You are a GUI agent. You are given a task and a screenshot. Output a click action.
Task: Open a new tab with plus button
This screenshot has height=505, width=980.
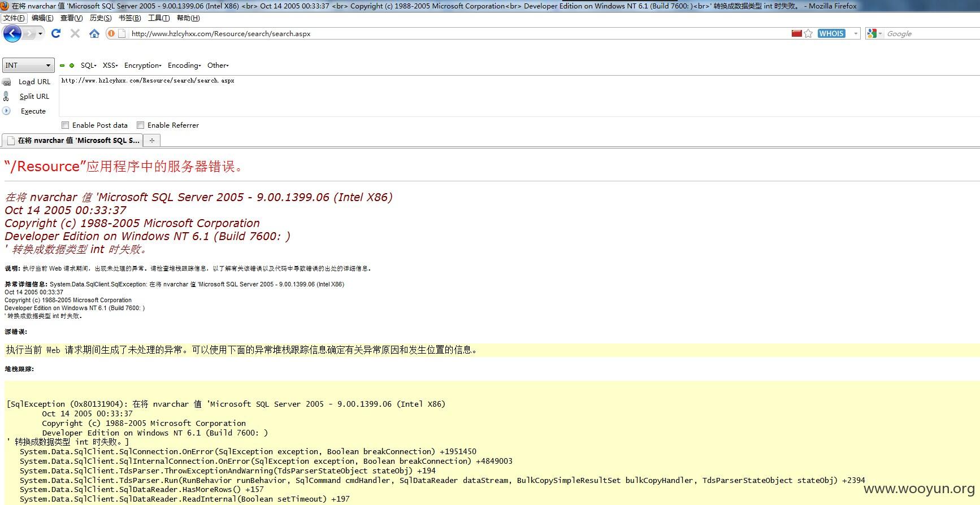tap(151, 141)
